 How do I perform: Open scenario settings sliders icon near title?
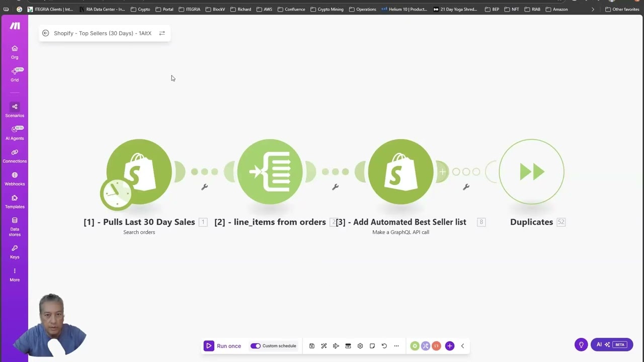click(x=162, y=33)
